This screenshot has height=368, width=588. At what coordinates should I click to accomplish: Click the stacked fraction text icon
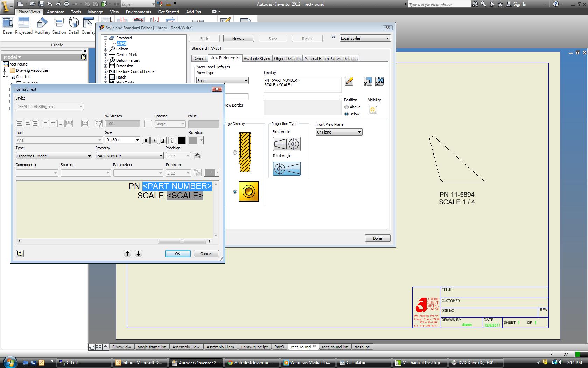pos(172,140)
